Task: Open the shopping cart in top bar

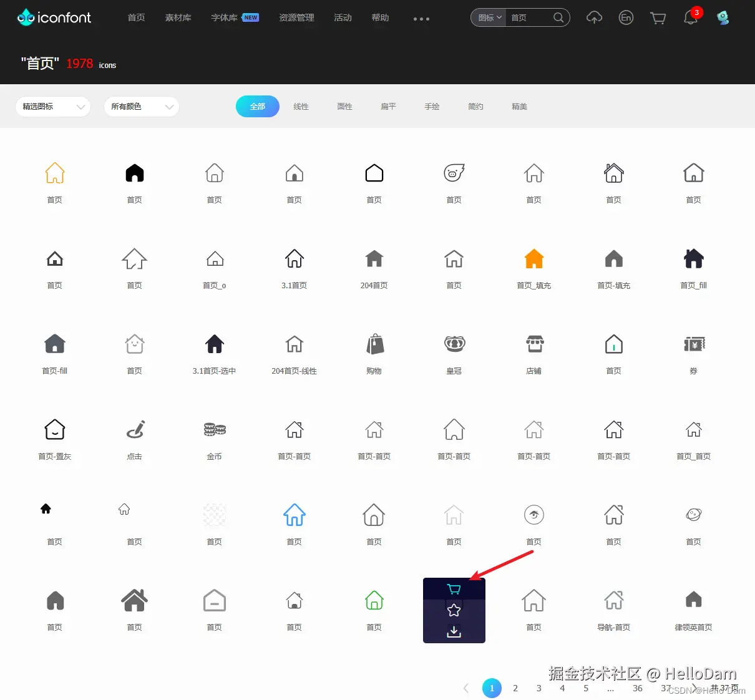Action: tap(658, 17)
